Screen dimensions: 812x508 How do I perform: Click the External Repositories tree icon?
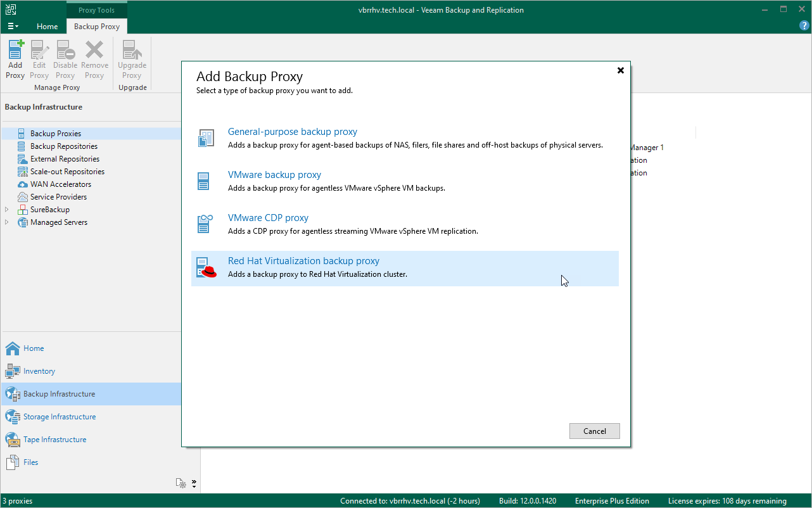[x=22, y=159]
